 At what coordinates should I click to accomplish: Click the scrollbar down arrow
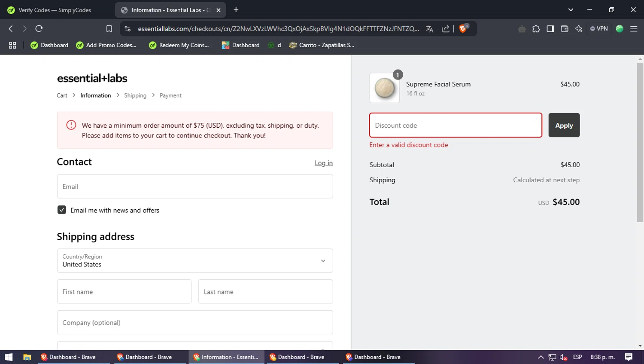tap(640, 346)
